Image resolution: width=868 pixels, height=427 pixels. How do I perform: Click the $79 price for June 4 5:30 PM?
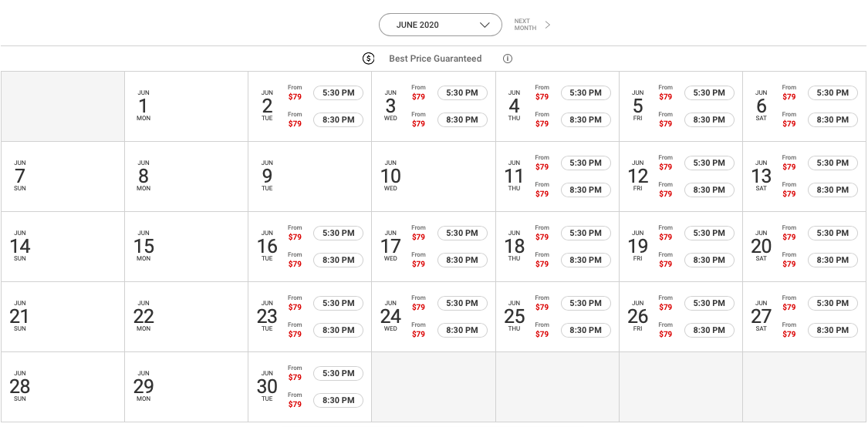click(542, 97)
